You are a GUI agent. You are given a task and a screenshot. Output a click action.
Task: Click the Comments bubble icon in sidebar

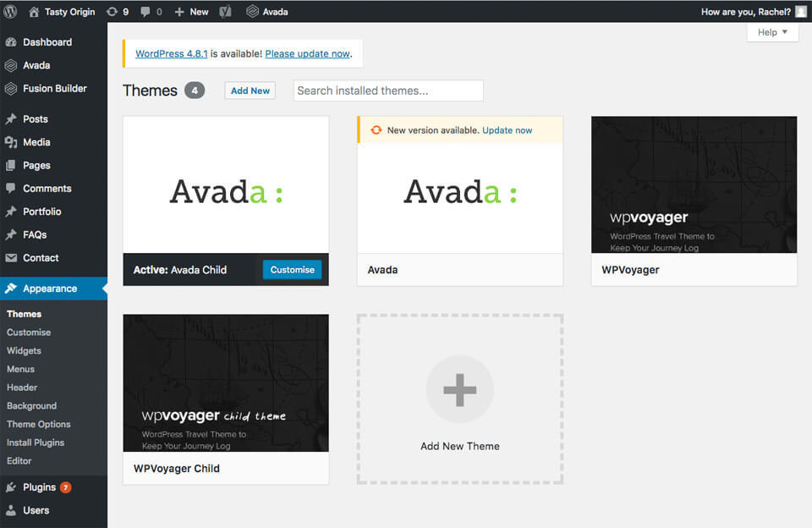[x=11, y=188]
